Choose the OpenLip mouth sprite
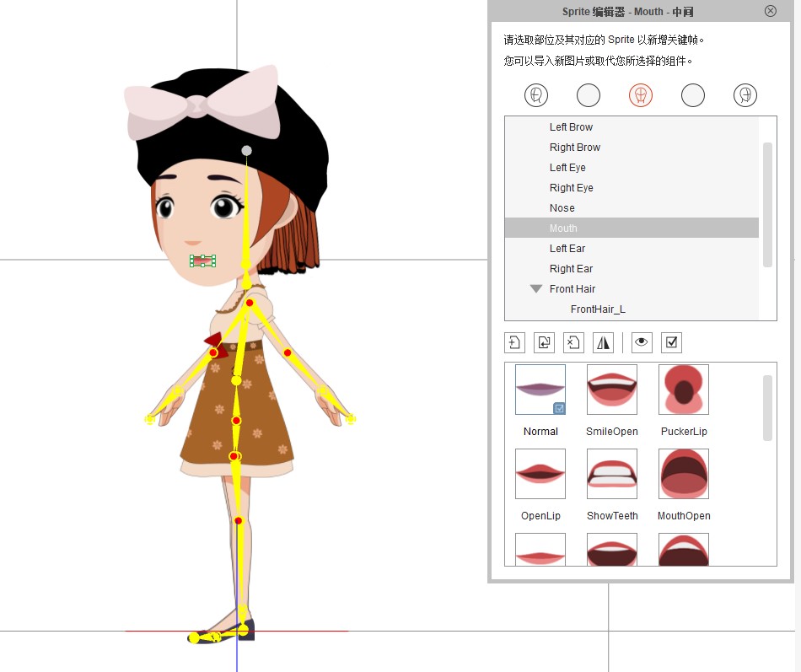 pos(540,474)
